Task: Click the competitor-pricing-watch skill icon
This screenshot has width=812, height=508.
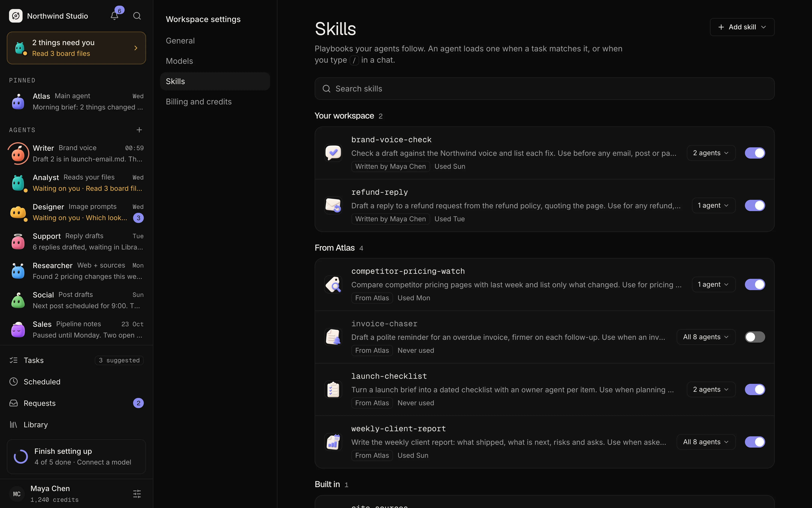Action: [x=333, y=284]
